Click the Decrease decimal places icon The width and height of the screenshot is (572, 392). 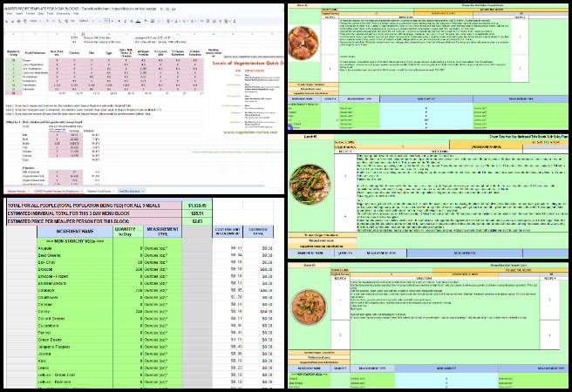click(60, 21)
